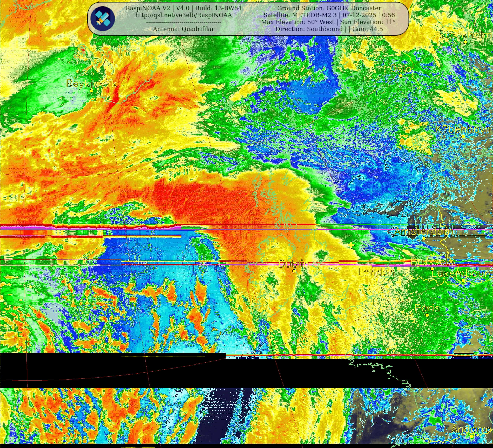Click the Amsterdam city marker dot
The image size is (493, 448).
[x=424, y=238]
